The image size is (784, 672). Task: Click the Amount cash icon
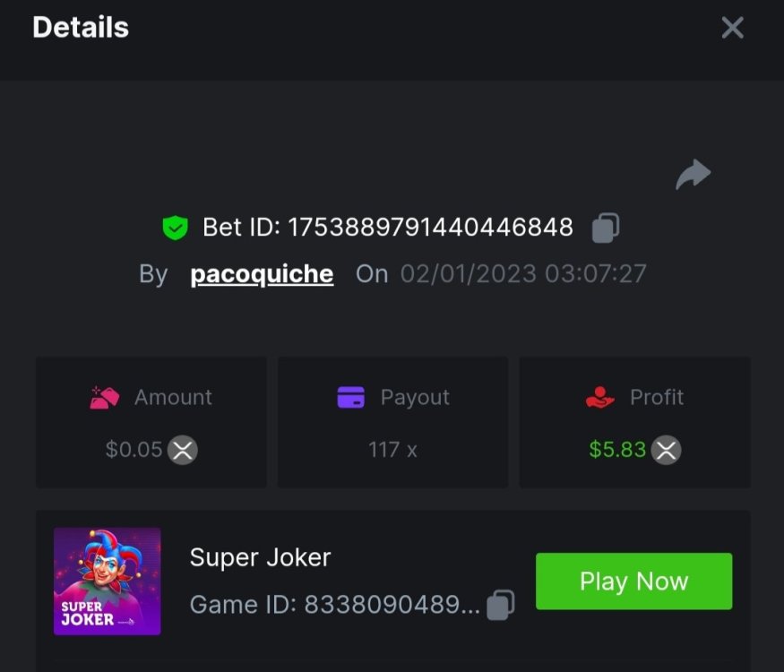(x=105, y=397)
